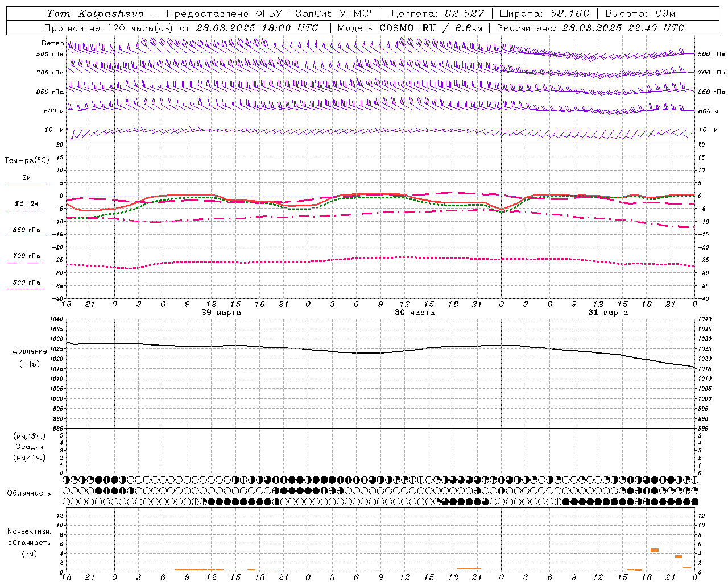The height and width of the screenshot is (582, 728).
Task: Select the Долгота: 82.527 header value
Action: 437,14
